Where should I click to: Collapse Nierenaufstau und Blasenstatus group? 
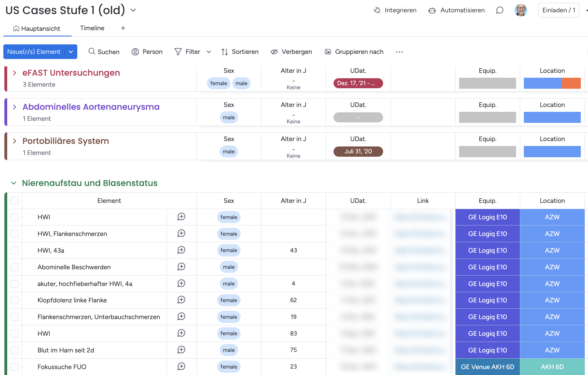tap(14, 183)
